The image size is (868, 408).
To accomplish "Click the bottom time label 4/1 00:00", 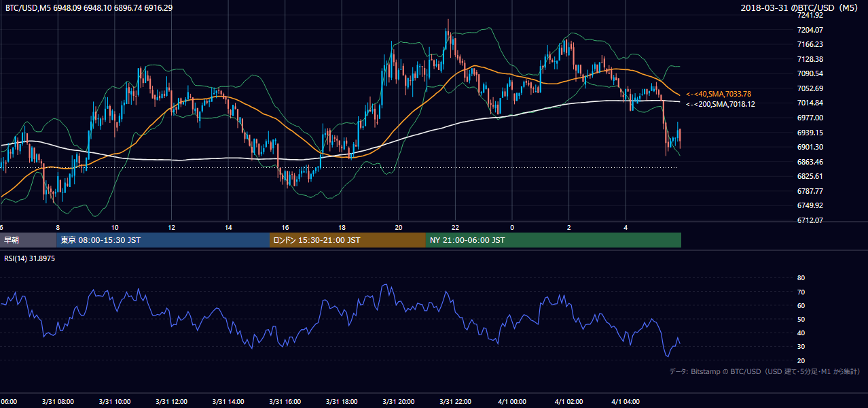I will 512,402.
